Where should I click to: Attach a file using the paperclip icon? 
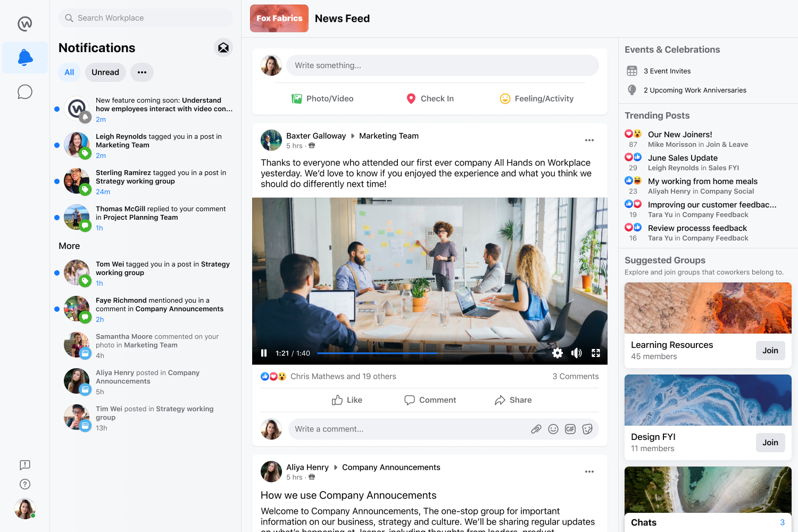(536, 429)
